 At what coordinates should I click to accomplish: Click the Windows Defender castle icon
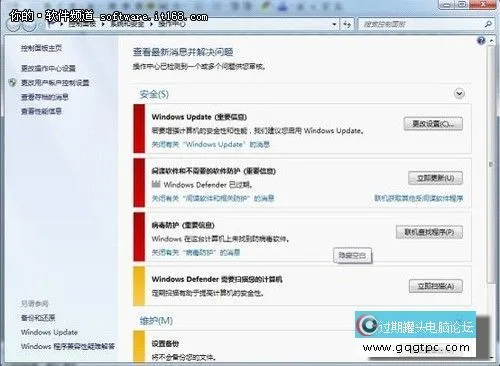coord(156,184)
